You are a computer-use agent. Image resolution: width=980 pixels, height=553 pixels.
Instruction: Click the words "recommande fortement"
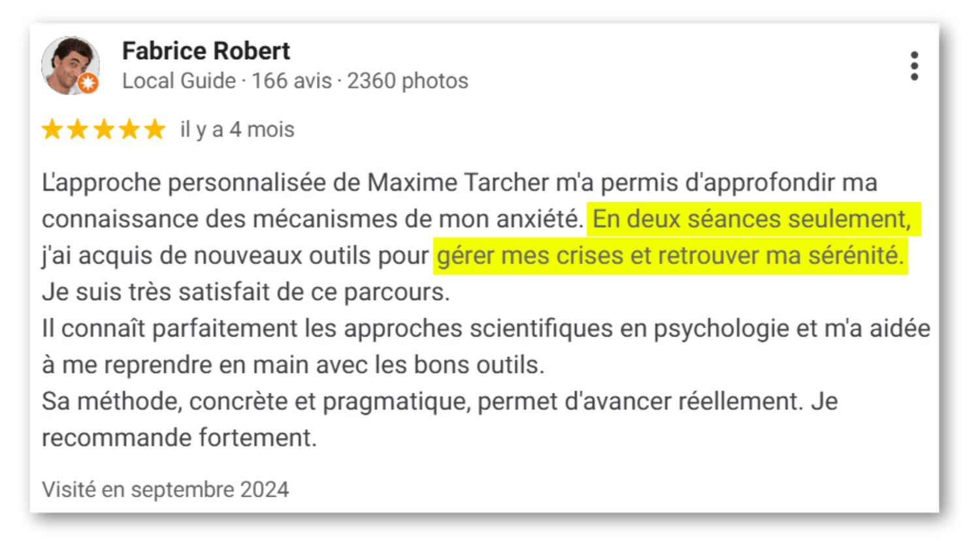pyautogui.click(x=179, y=438)
